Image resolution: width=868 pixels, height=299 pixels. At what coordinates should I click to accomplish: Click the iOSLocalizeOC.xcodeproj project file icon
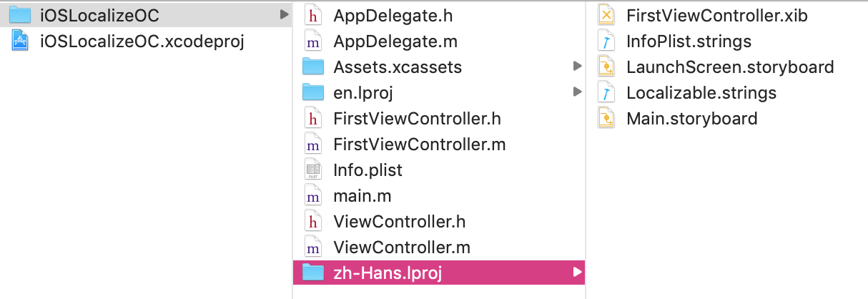tap(20, 41)
